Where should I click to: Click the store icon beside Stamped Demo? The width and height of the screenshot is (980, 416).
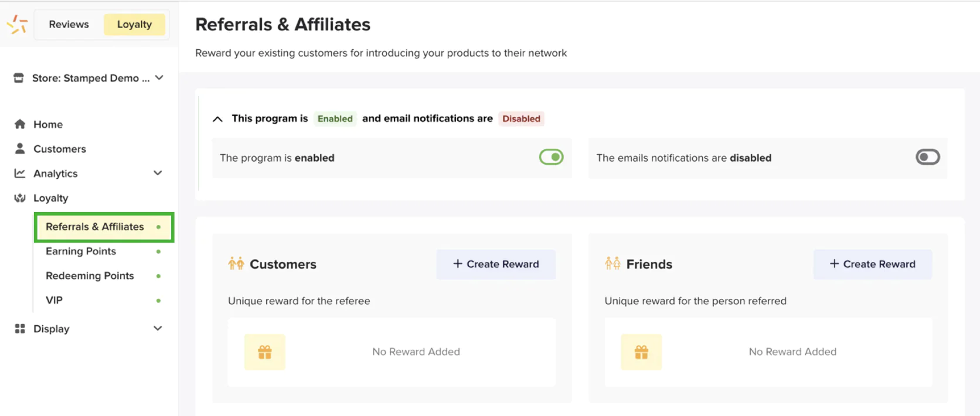[19, 78]
